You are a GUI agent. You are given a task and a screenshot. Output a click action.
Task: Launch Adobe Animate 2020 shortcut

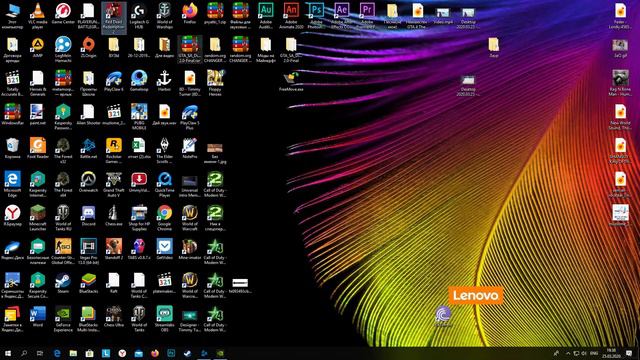pyautogui.click(x=291, y=16)
